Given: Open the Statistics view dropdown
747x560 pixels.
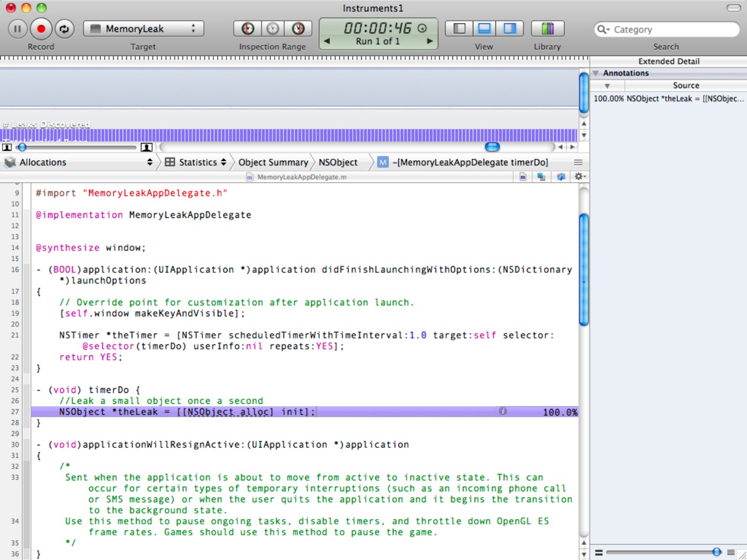Looking at the screenshot, I should [196, 162].
